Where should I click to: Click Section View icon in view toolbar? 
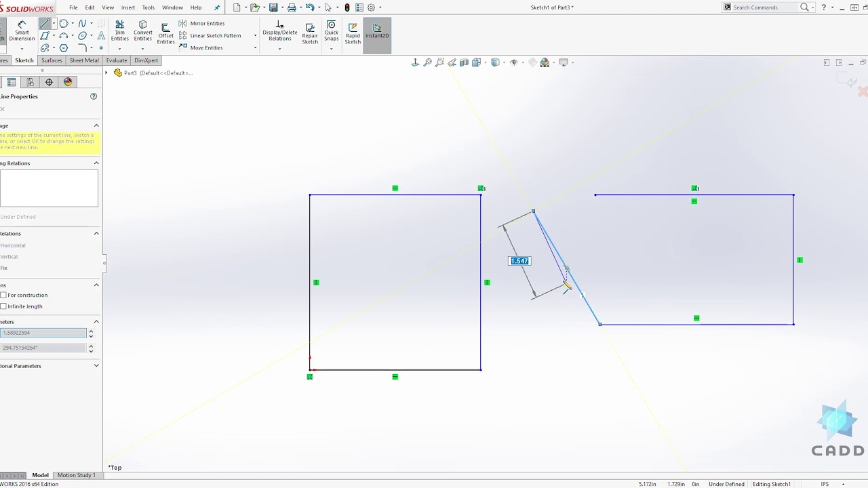pyautogui.click(x=465, y=62)
